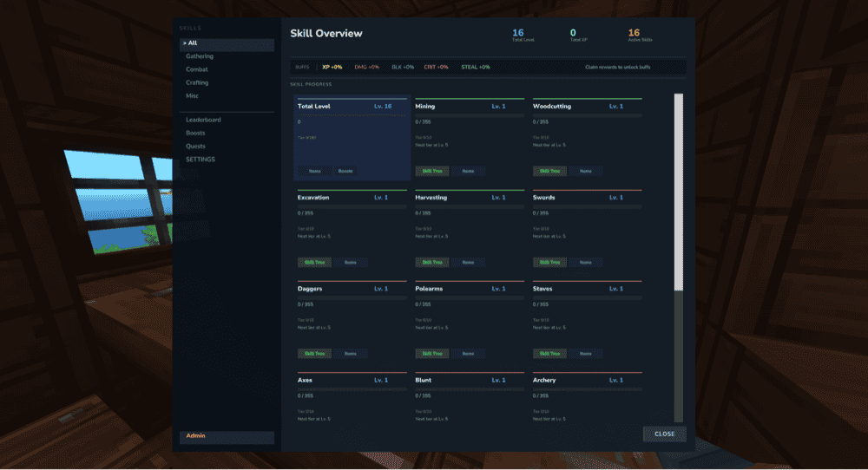Click the Excavation skill title
The width and height of the screenshot is (868, 470).
pos(313,198)
